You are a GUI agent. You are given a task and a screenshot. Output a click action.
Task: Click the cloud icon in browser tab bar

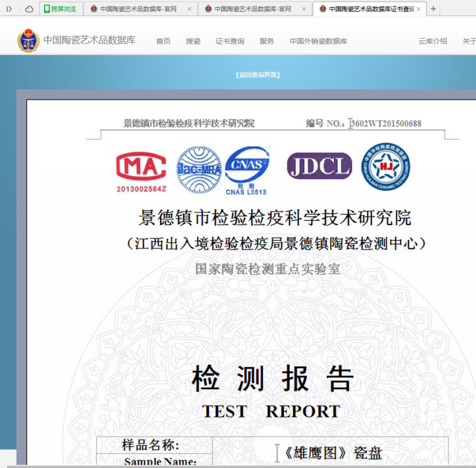(x=29, y=9)
